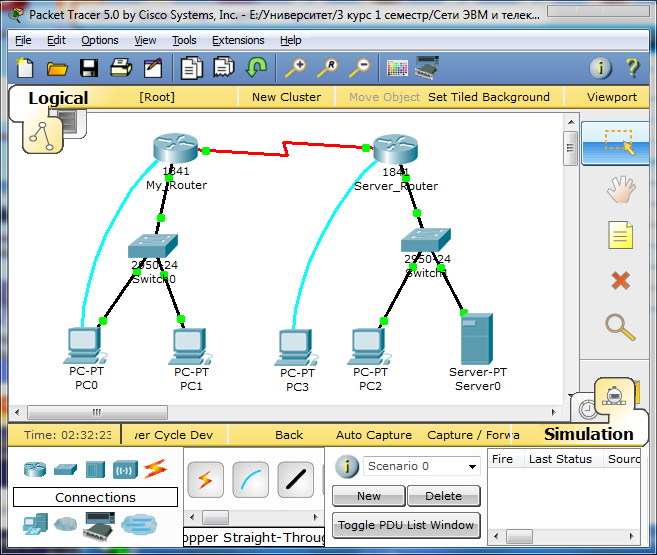The image size is (657, 555).
Task: Pick automatic connection type lightning icon
Action: tap(205, 480)
